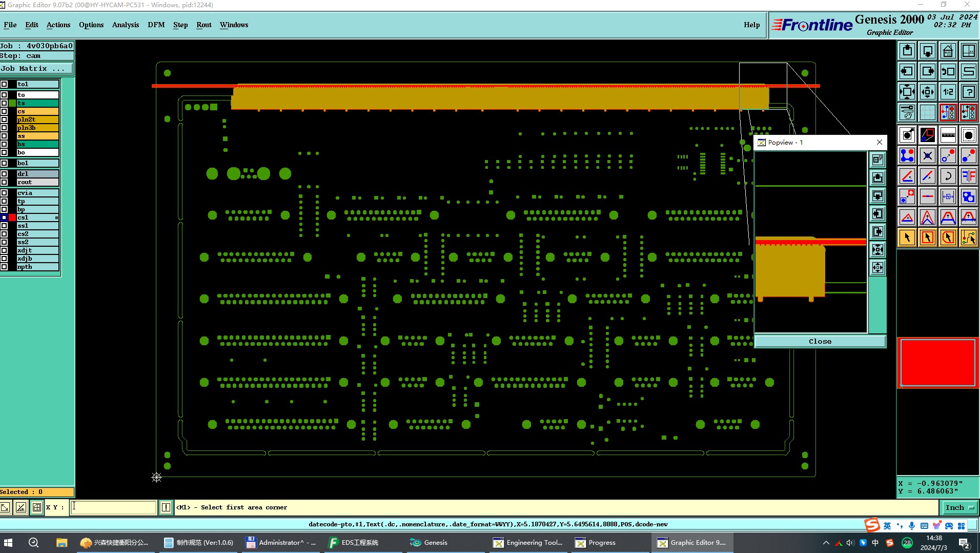The width and height of the screenshot is (980, 553).
Task: Select the bo layer name
Action: click(x=37, y=152)
